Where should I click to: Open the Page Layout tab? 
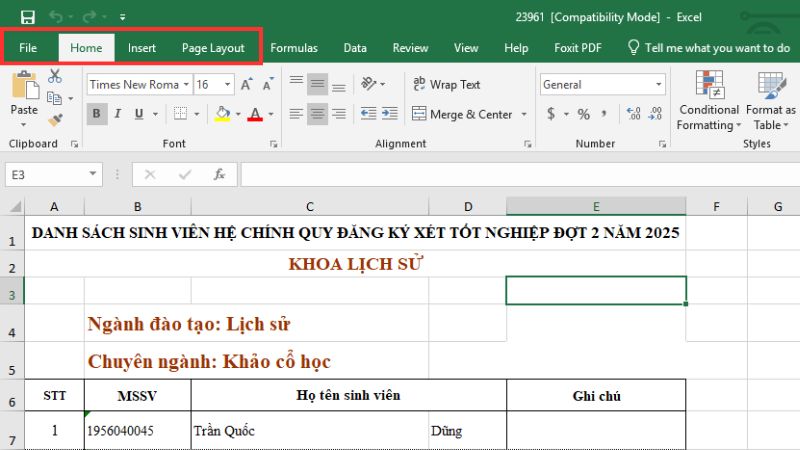213,48
